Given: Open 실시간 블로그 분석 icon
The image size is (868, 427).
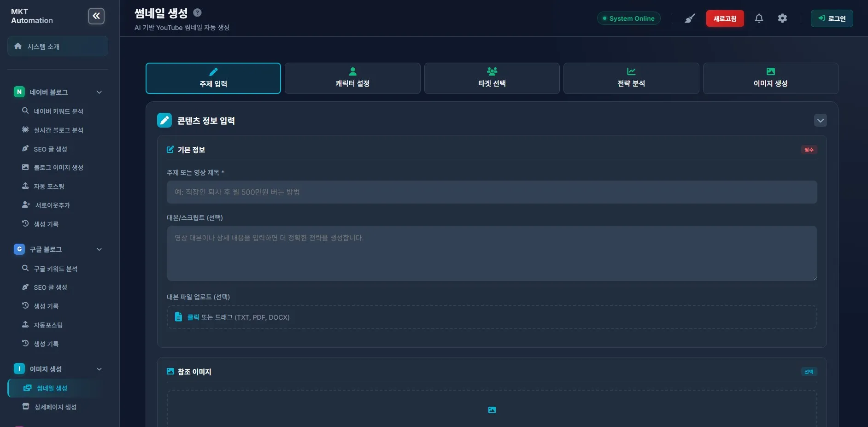Looking at the screenshot, I should [25, 129].
